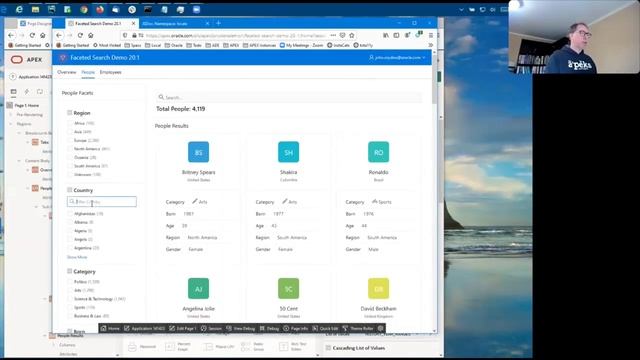
Task: Open Firefox from the Windows taskbar
Action: pos(100,9)
